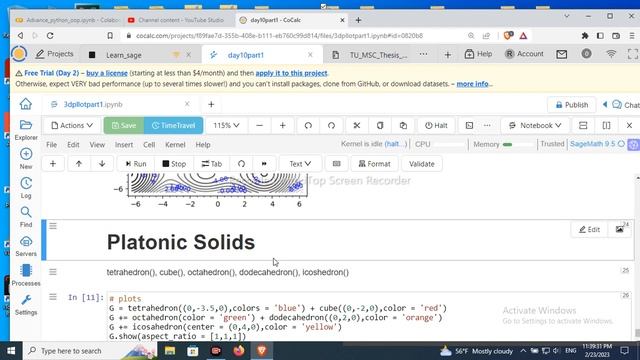Open the View menu
The width and height of the screenshot is (640, 360).
coord(97,144)
